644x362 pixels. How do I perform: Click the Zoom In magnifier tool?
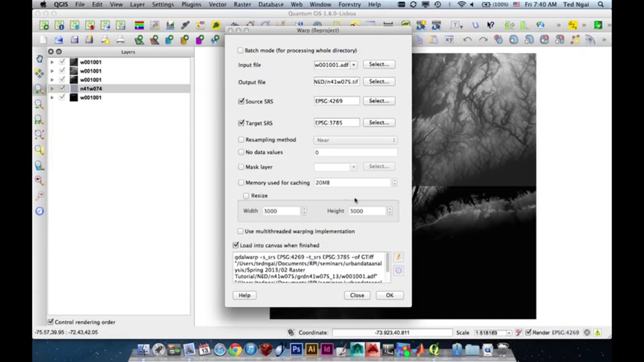39,89
